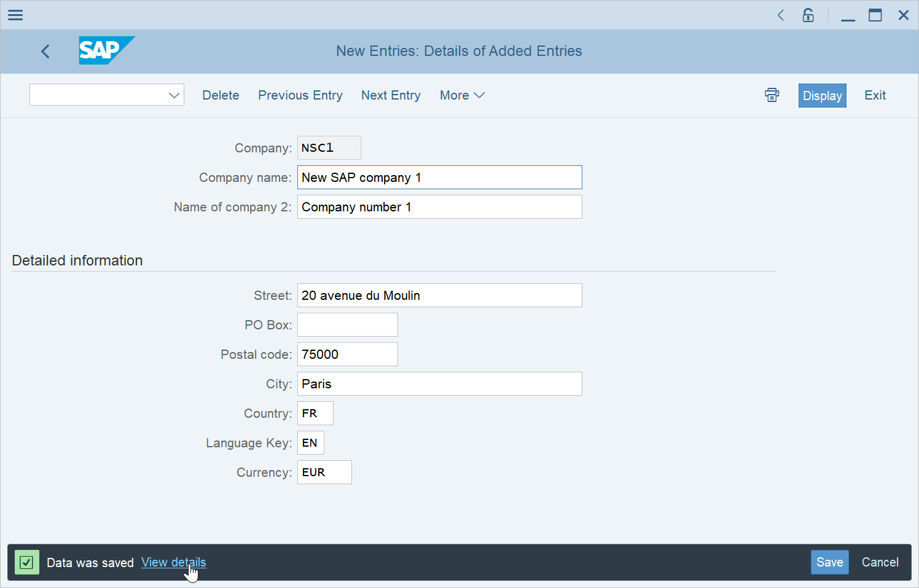Viewport: 919px width, 588px height.
Task: Click the back arrow beside SAP logo
Action: click(45, 51)
